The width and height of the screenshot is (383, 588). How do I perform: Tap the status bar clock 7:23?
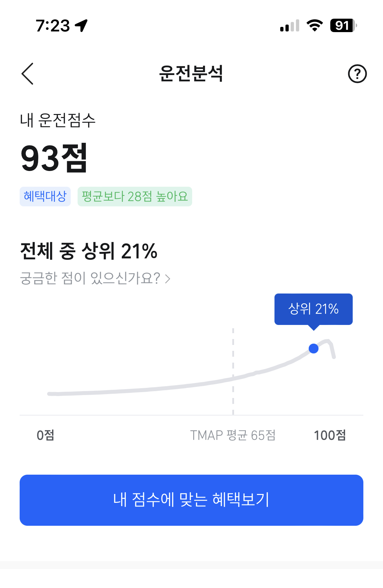point(53,26)
